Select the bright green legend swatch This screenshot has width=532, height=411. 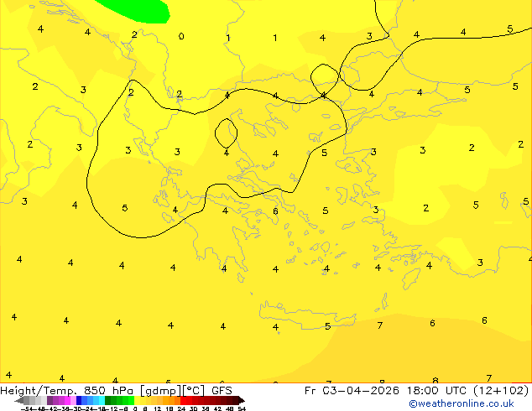131,400
